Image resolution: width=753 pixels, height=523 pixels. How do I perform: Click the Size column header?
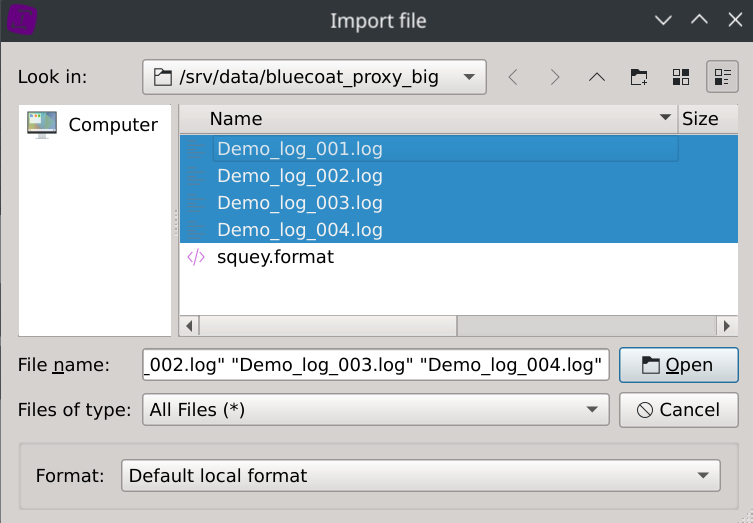700,118
